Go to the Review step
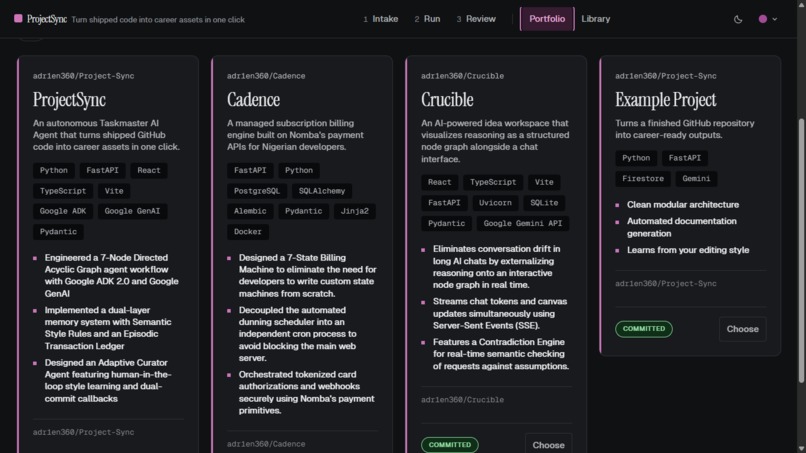 (476, 19)
